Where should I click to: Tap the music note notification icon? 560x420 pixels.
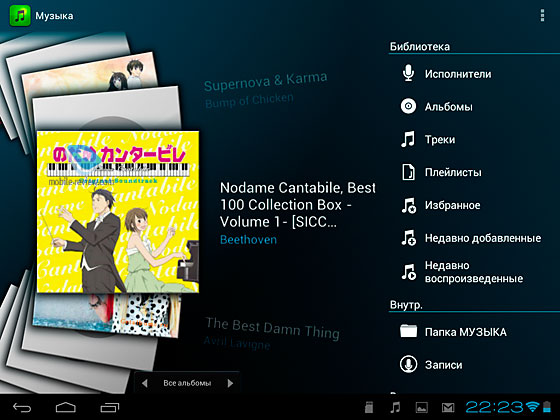(x=395, y=407)
